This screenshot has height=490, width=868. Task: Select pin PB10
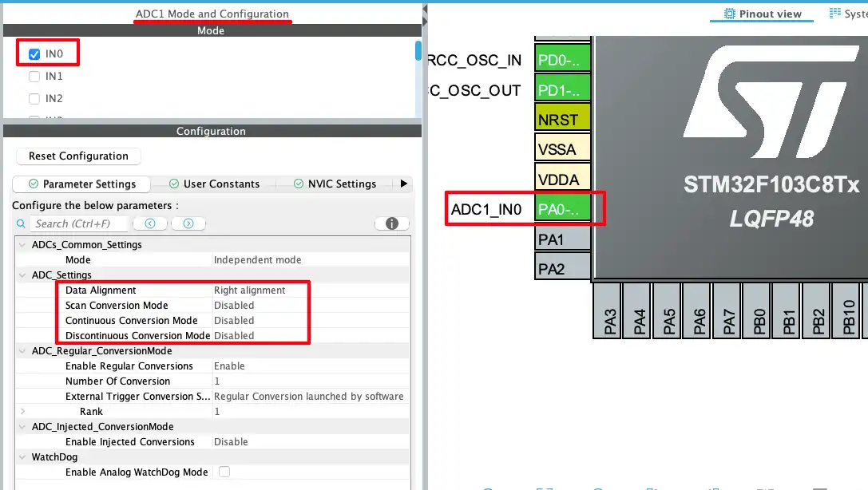click(846, 310)
